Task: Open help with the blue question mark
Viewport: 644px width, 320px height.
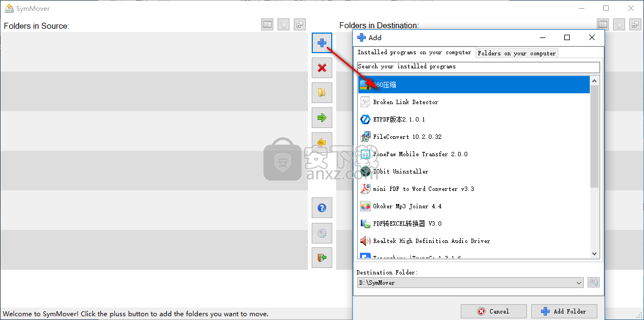Action: pos(322,208)
